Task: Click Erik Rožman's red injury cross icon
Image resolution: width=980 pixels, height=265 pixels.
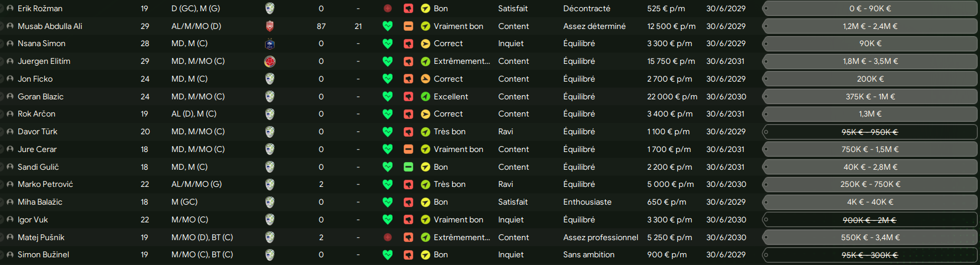Action: point(388,8)
